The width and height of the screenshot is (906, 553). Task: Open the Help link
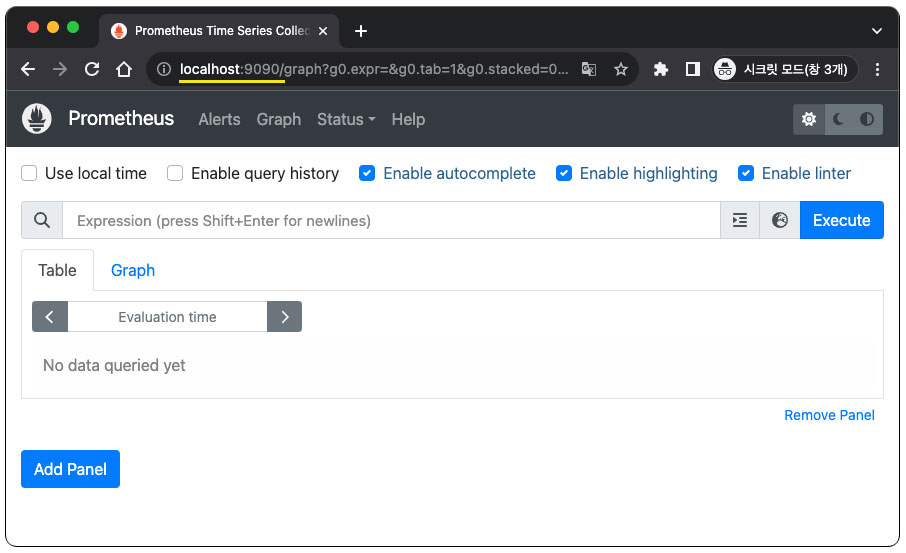408,120
